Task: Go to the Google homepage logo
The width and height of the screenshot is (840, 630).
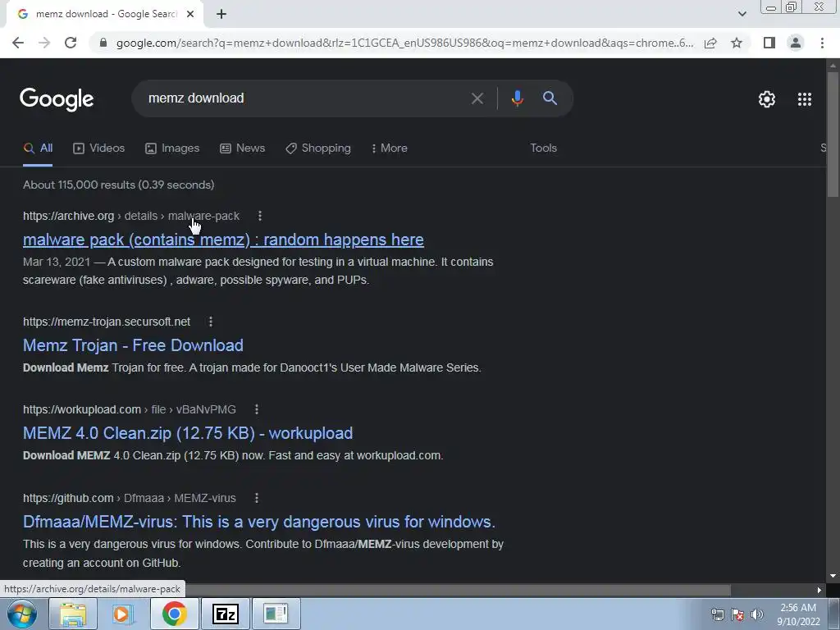Action: pyautogui.click(x=57, y=99)
